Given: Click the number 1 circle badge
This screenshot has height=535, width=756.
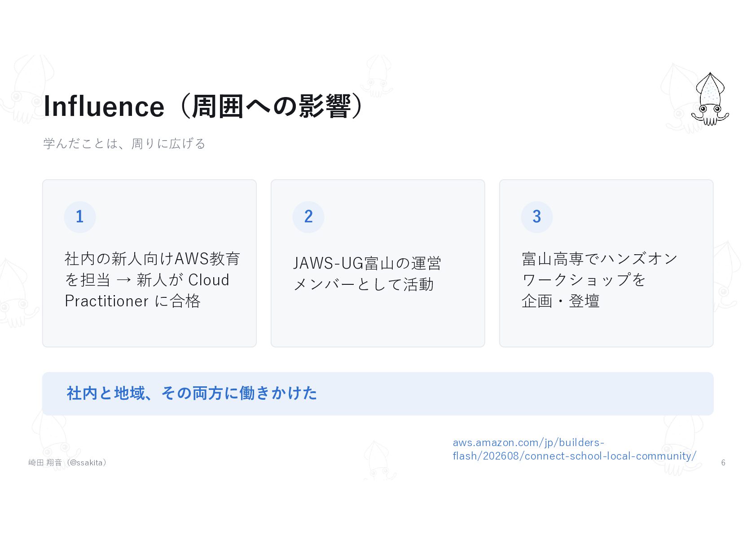Looking at the screenshot, I should (x=80, y=217).
